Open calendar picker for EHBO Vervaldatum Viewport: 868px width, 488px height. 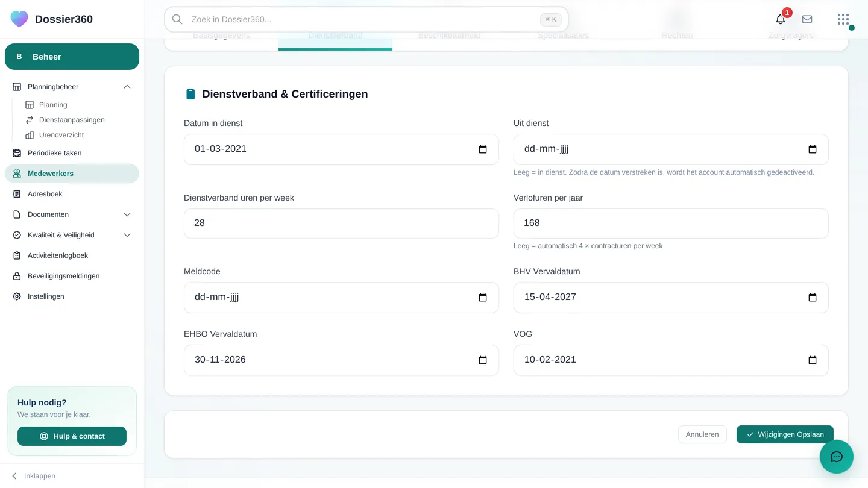(x=483, y=360)
